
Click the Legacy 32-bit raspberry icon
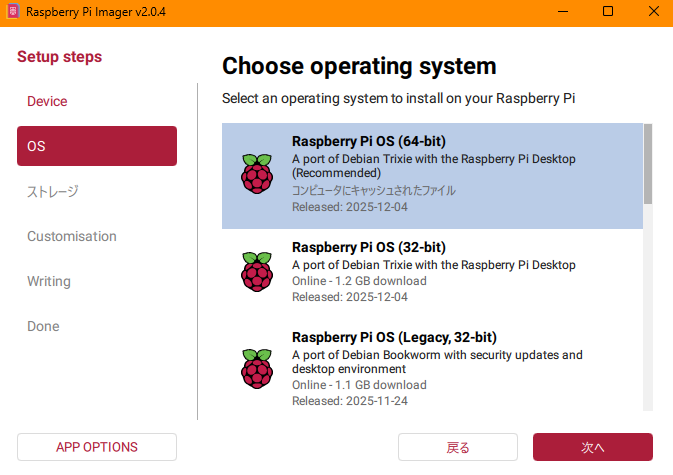click(257, 367)
